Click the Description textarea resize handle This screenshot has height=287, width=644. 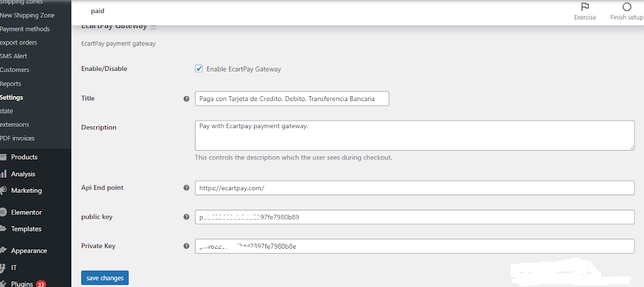(631, 148)
